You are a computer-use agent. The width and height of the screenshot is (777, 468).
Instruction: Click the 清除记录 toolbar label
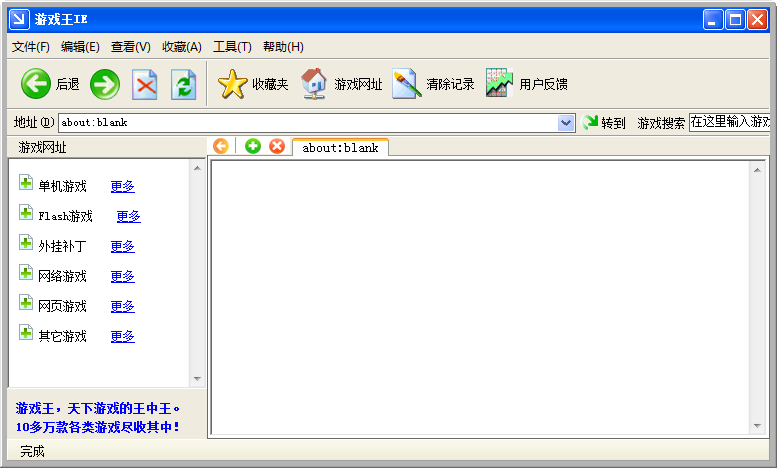450,84
